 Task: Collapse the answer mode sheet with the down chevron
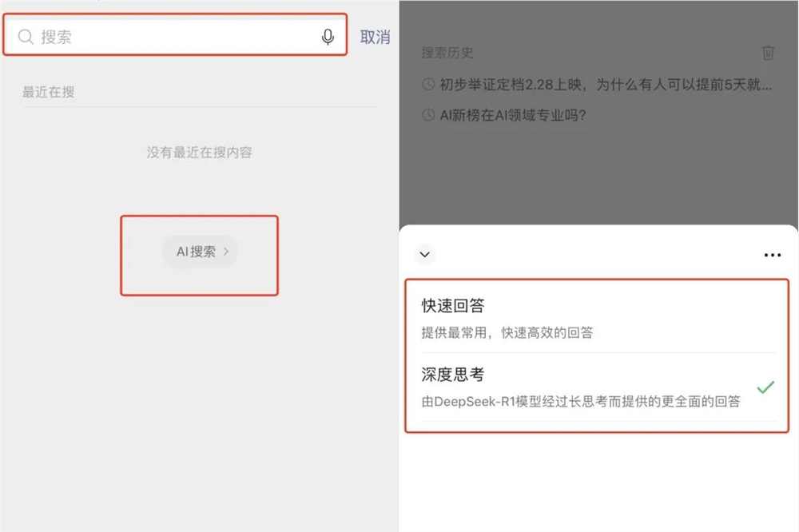click(424, 254)
